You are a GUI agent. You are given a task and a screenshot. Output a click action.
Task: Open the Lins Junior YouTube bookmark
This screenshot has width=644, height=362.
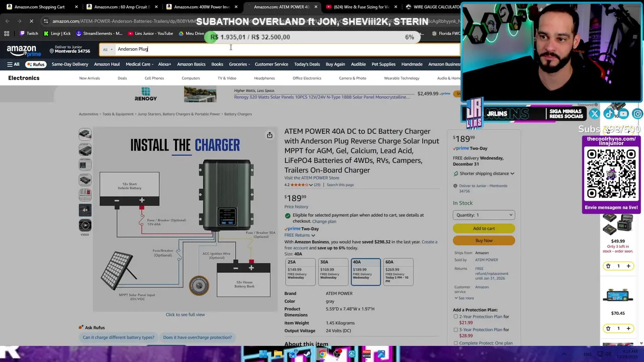150,34
